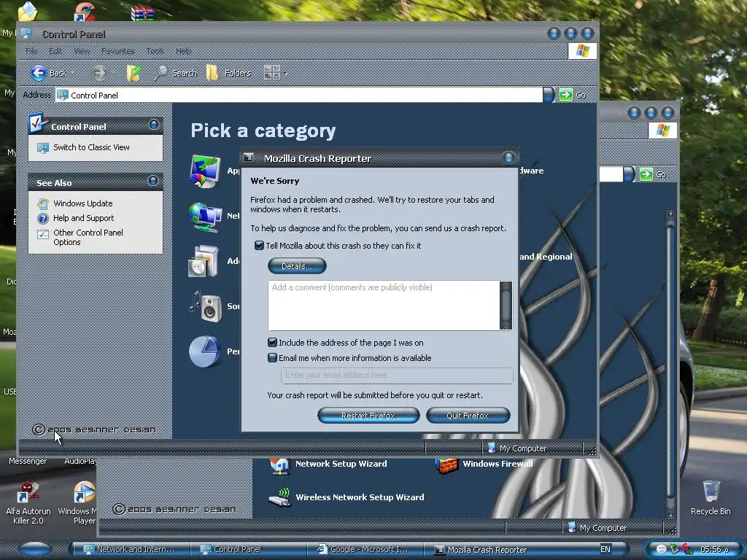
Task: Click the Sounds and Speech speaker icon
Action: tap(206, 306)
